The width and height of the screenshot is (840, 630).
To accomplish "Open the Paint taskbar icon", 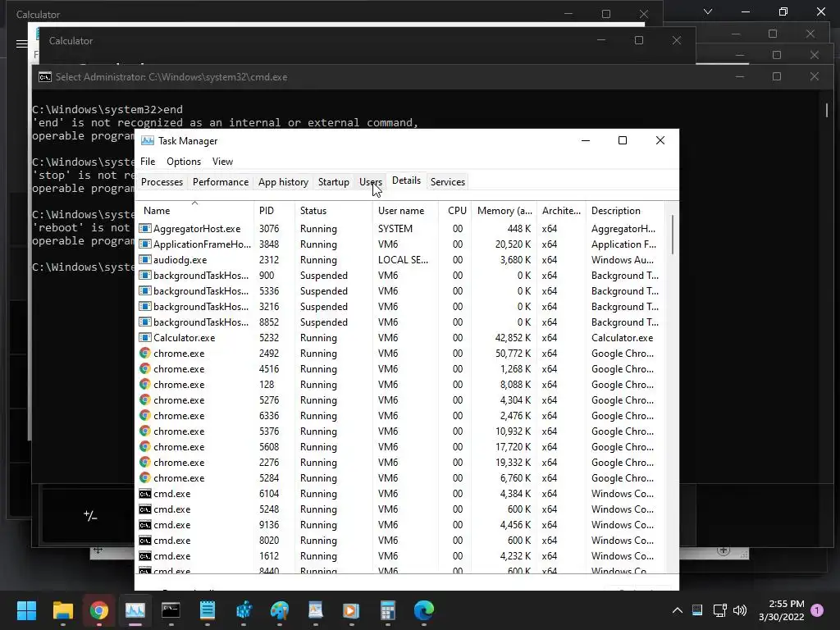I will click(x=279, y=610).
